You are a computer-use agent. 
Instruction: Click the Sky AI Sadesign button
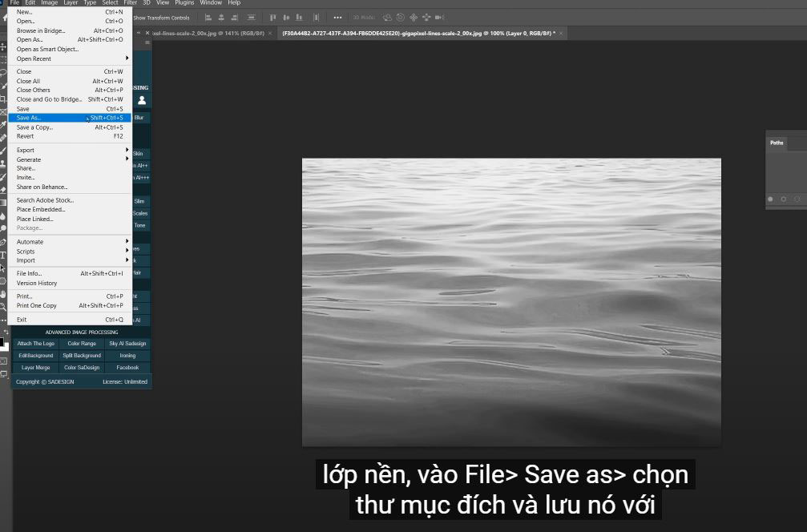point(127,344)
